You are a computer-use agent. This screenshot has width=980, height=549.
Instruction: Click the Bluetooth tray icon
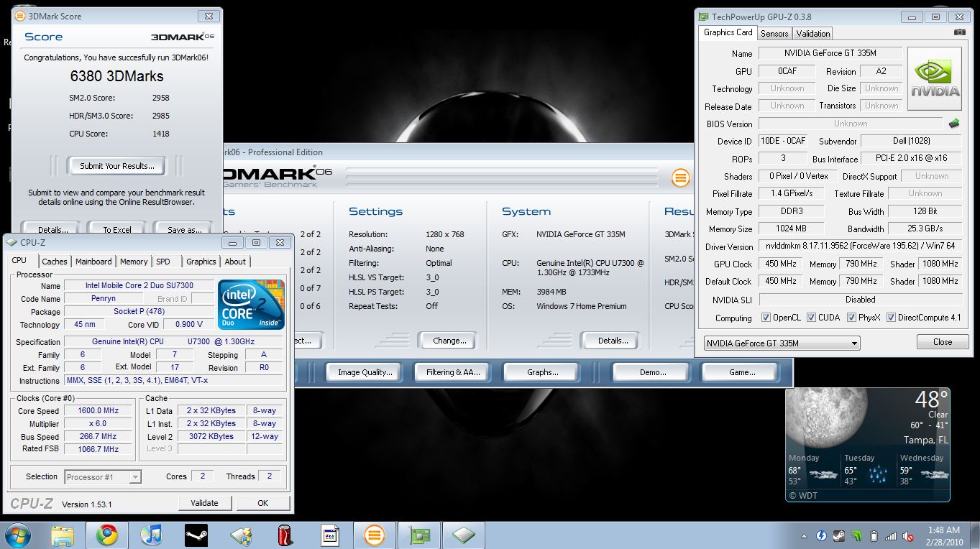tap(822, 536)
